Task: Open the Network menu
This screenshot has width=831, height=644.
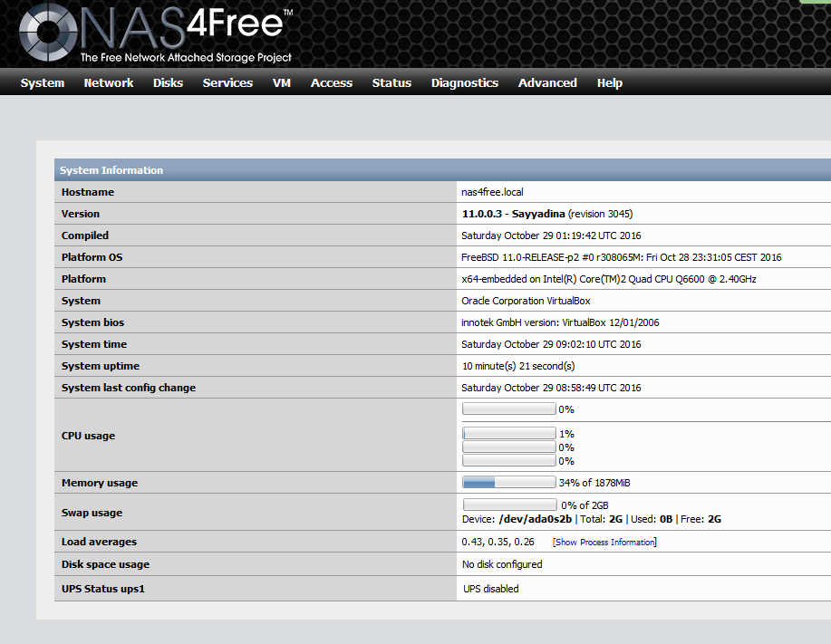Action: tap(109, 82)
